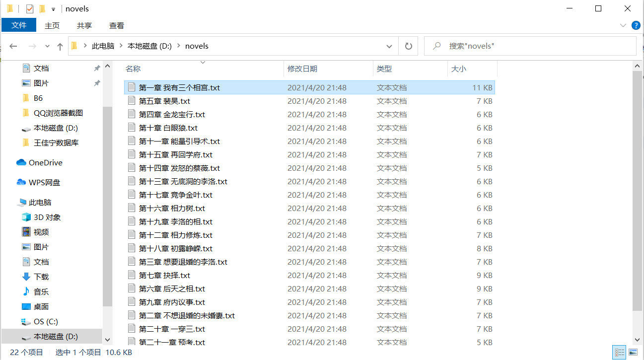Expand the address bar history dropdown
The width and height of the screenshot is (644, 360).
point(390,46)
